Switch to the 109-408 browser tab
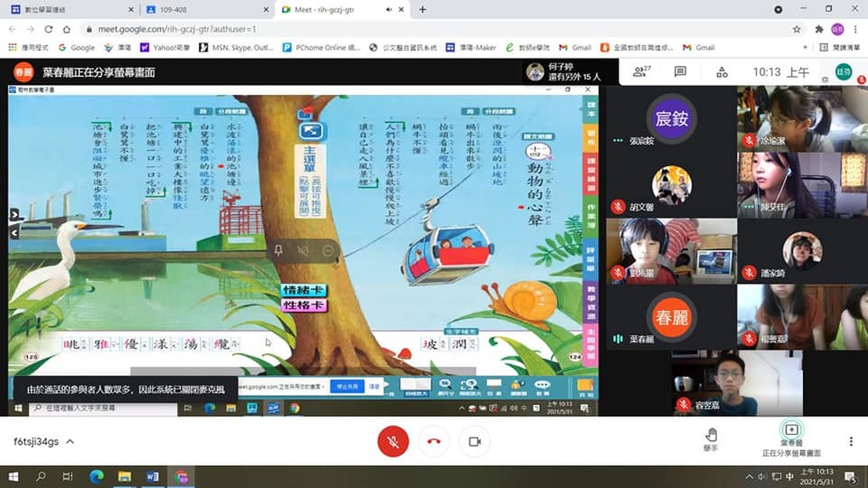The width and height of the screenshot is (868, 488). tap(208, 9)
